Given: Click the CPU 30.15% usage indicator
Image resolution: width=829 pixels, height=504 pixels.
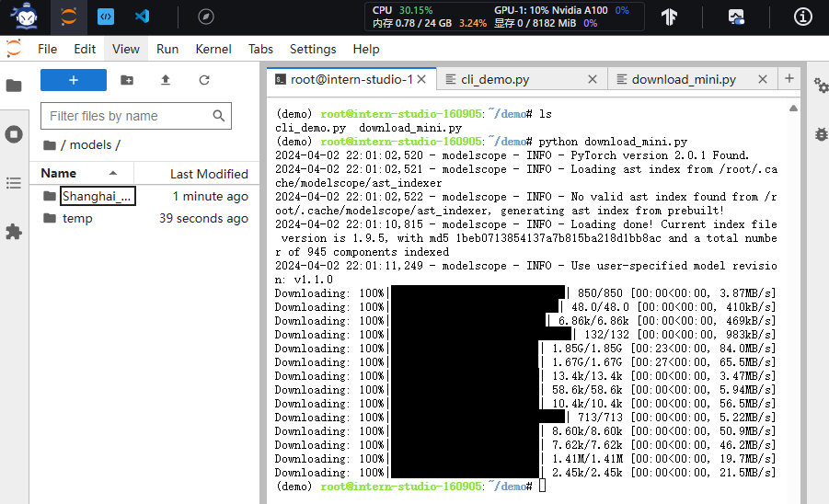Looking at the screenshot, I should click(x=402, y=10).
